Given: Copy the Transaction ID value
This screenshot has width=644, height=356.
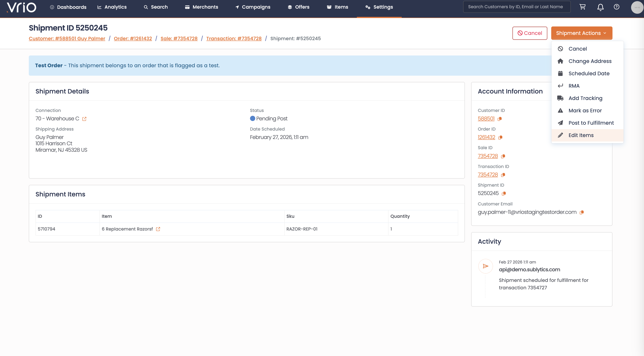Looking at the screenshot, I should coord(503,175).
